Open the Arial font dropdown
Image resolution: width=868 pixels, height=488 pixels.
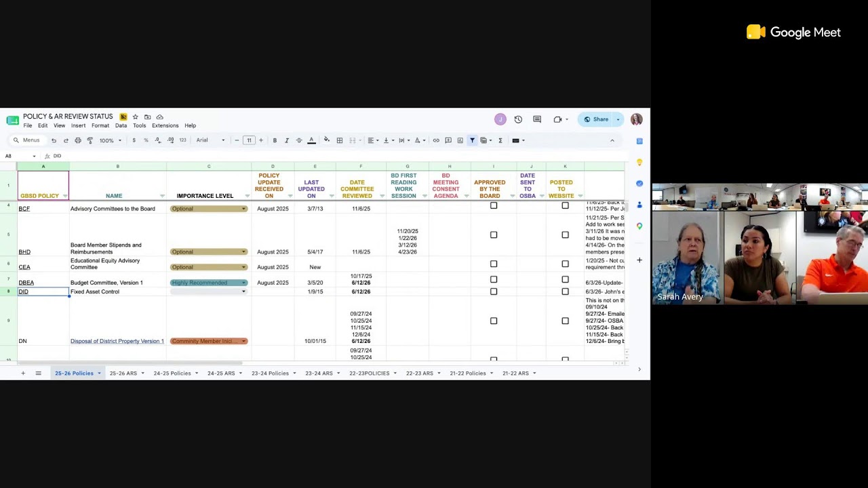pyautogui.click(x=210, y=140)
